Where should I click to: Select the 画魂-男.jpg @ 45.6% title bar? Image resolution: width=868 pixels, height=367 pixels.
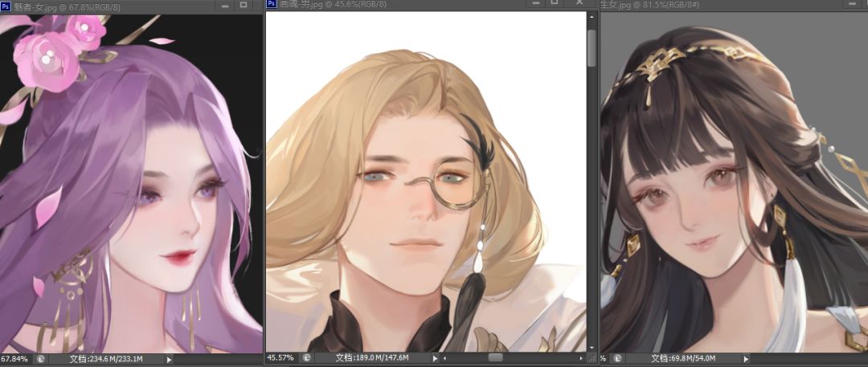(x=431, y=4)
